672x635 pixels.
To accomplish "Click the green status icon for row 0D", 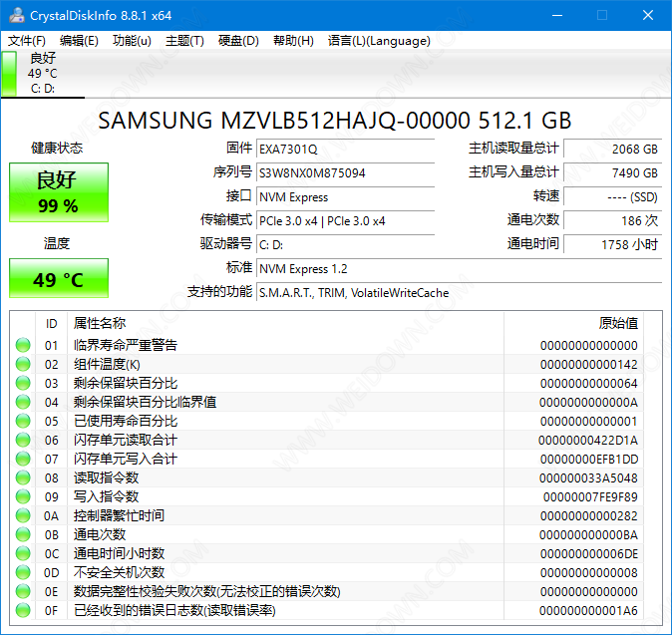I will (23, 572).
